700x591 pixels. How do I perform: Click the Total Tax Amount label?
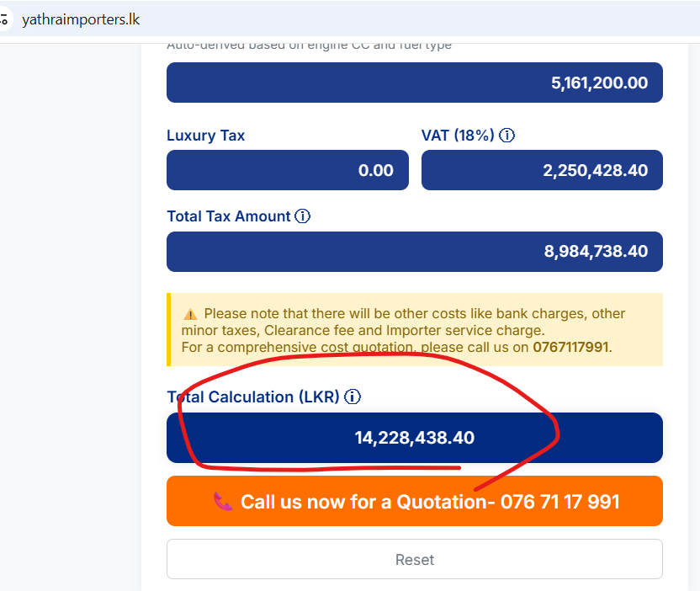point(229,216)
